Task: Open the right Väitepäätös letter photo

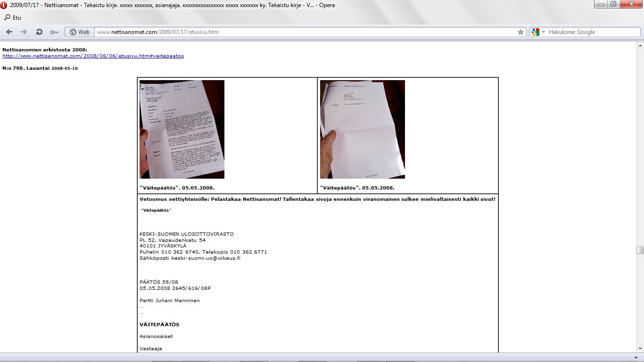Action: click(362, 129)
